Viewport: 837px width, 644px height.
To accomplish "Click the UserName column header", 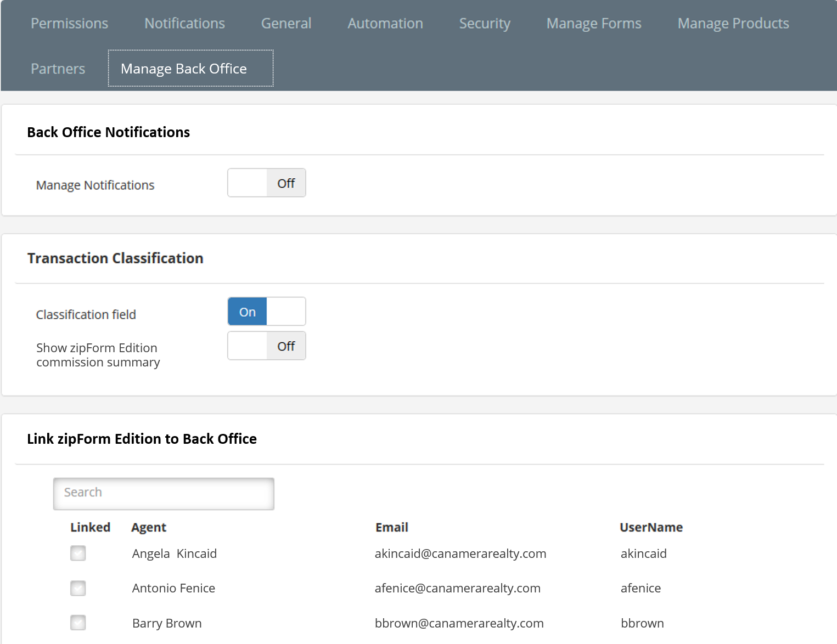I will click(651, 527).
